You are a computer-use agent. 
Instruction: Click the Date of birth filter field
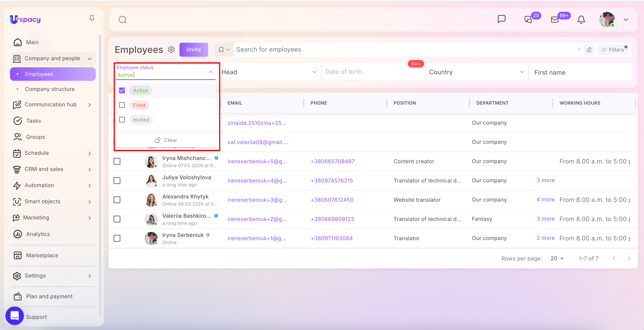[373, 72]
